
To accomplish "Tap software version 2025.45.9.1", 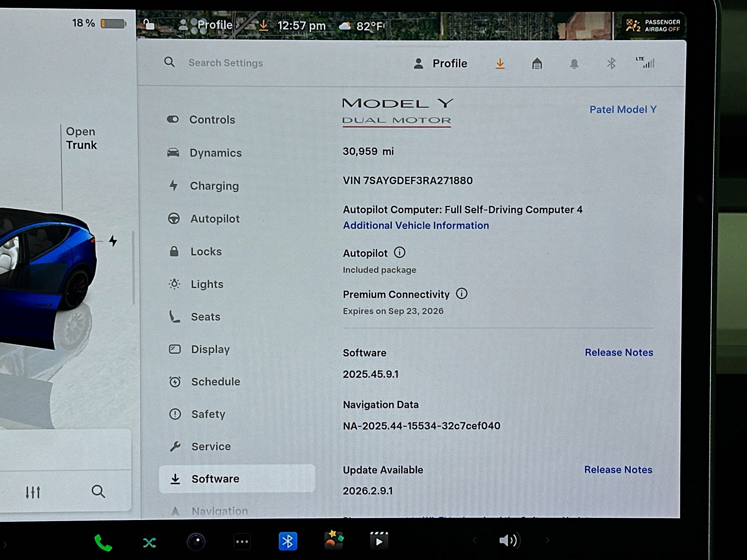I will coord(371,374).
